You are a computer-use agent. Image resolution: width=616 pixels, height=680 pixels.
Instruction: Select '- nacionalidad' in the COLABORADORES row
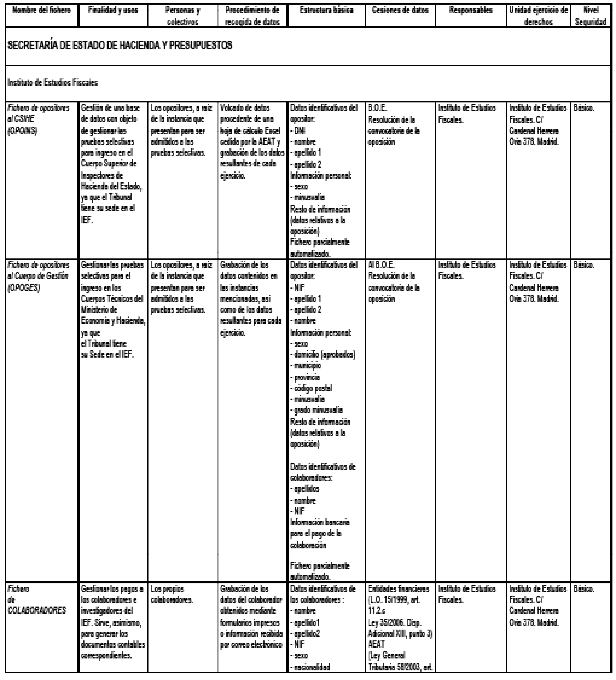point(310,667)
